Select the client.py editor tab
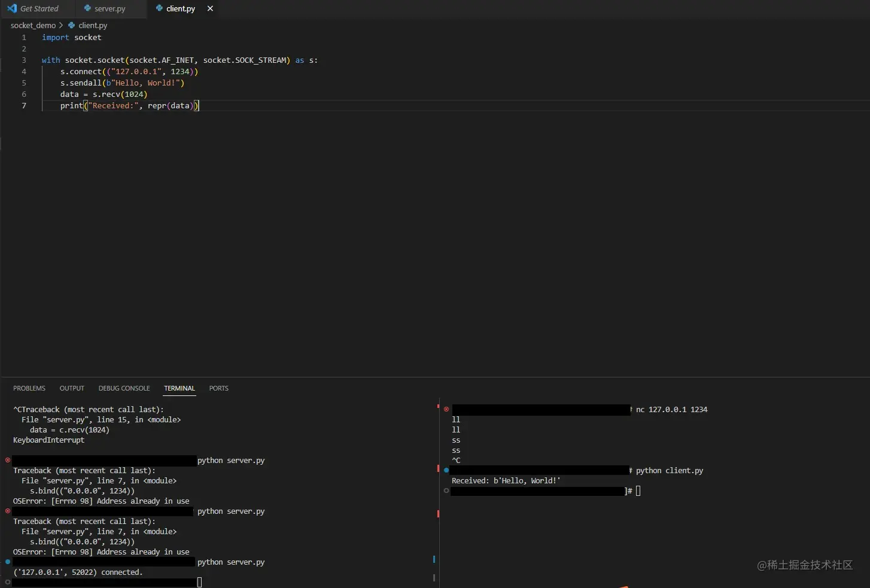Viewport: 870px width, 588px height. [x=180, y=9]
